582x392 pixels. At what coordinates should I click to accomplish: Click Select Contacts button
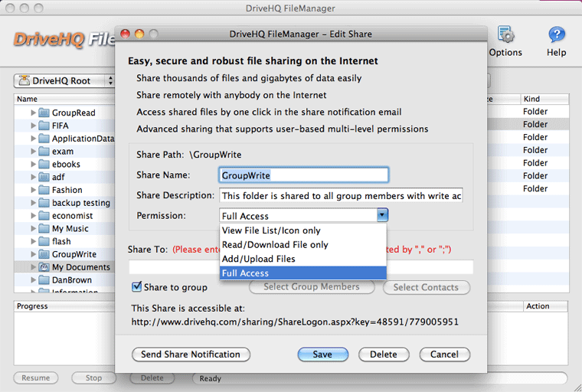426,287
